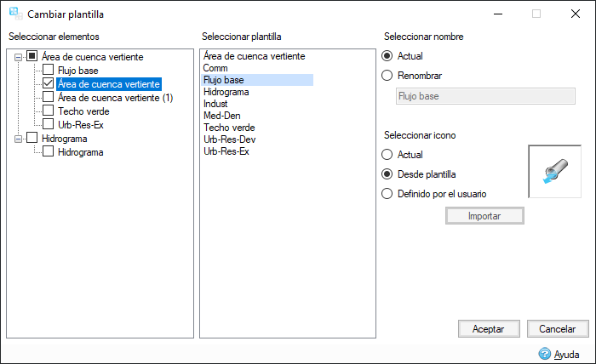Select the Urb-Res-Dev template entry
Screen dimensions: 596x364
tap(229, 139)
